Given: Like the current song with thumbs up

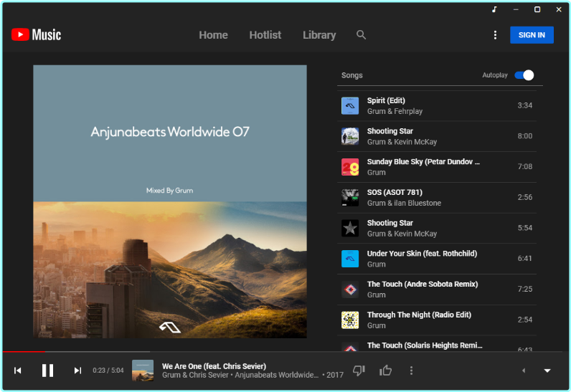Looking at the screenshot, I should pos(385,371).
